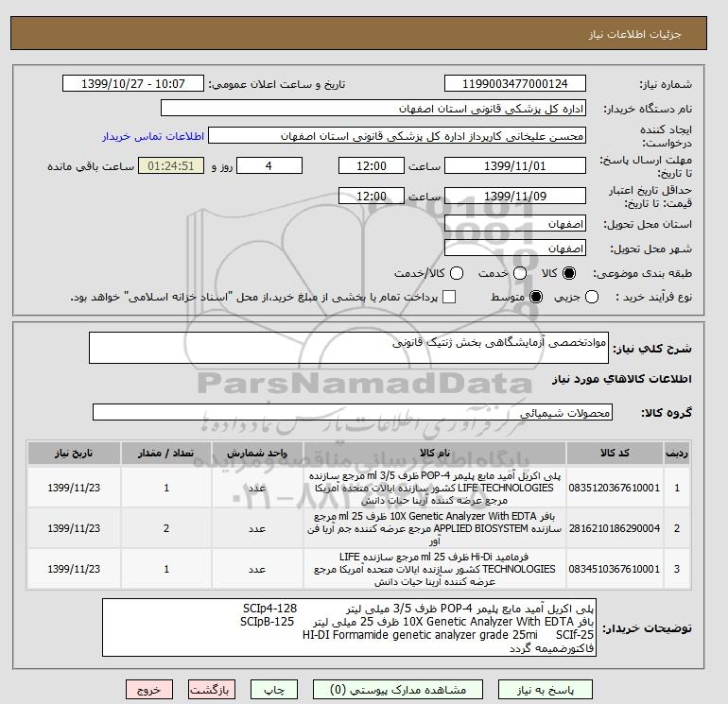Click the پاسخ به نیاز button
Image resolution: width=728 pixels, height=704 pixels.
click(x=546, y=690)
